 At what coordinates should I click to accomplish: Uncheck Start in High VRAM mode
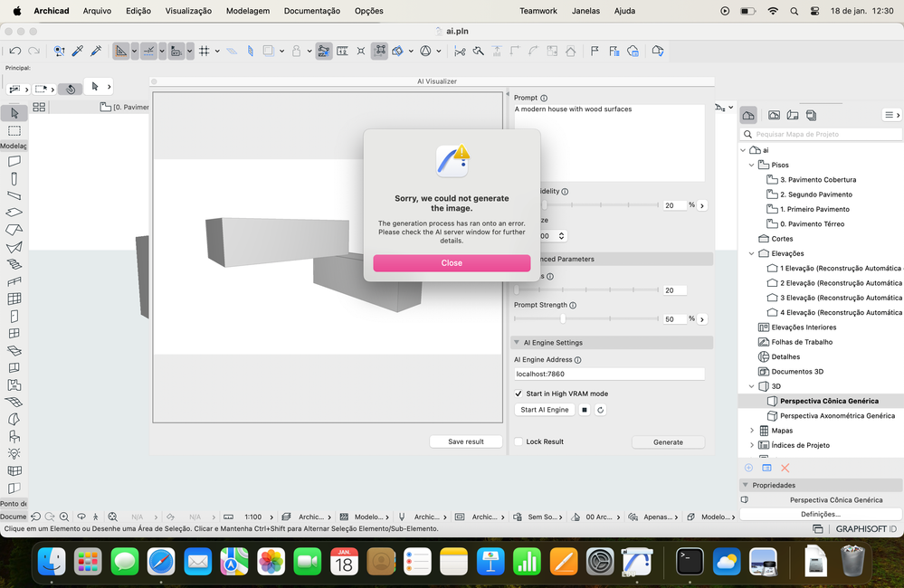pyautogui.click(x=519, y=394)
